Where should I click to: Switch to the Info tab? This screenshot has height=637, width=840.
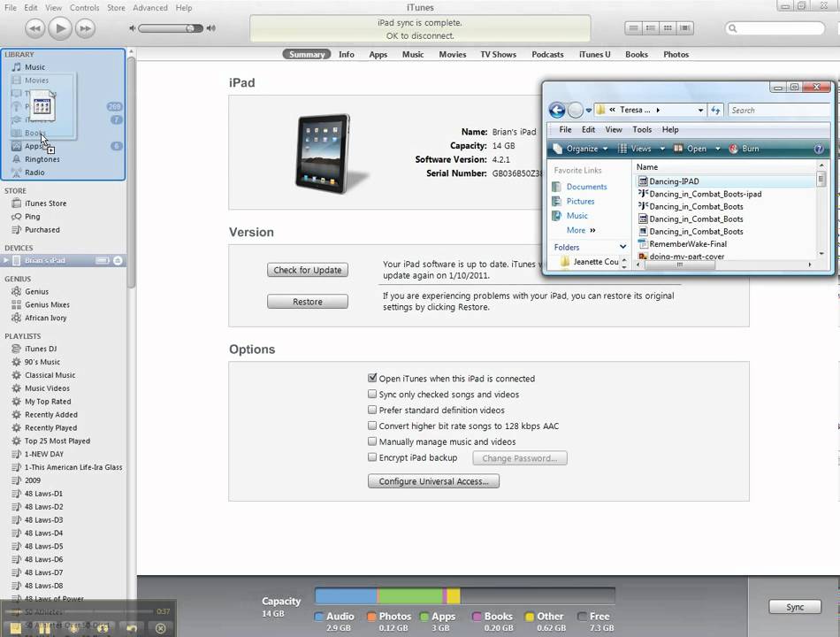click(346, 54)
